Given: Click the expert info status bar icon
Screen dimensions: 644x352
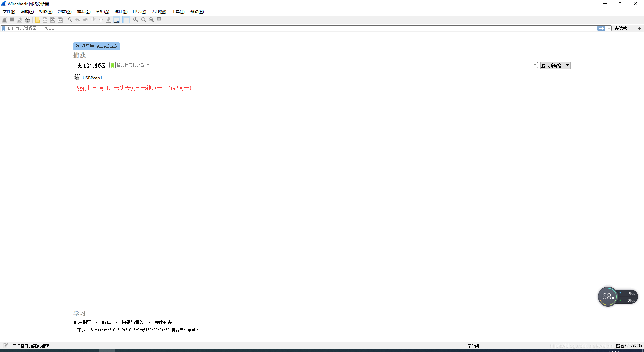Looking at the screenshot, I should coord(6,345).
